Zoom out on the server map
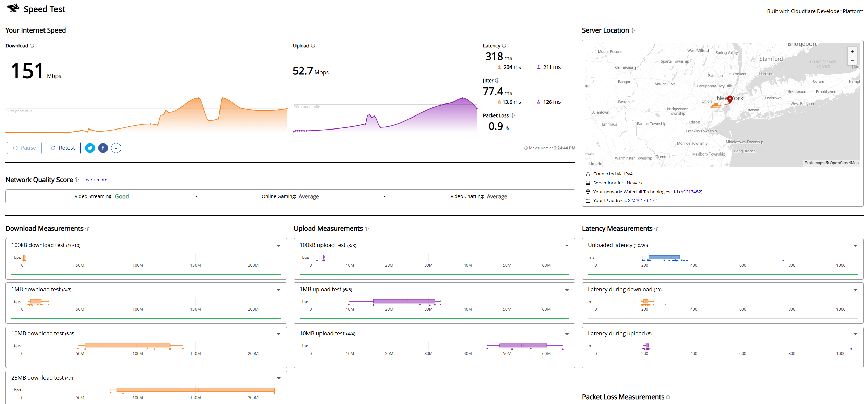 852,60
